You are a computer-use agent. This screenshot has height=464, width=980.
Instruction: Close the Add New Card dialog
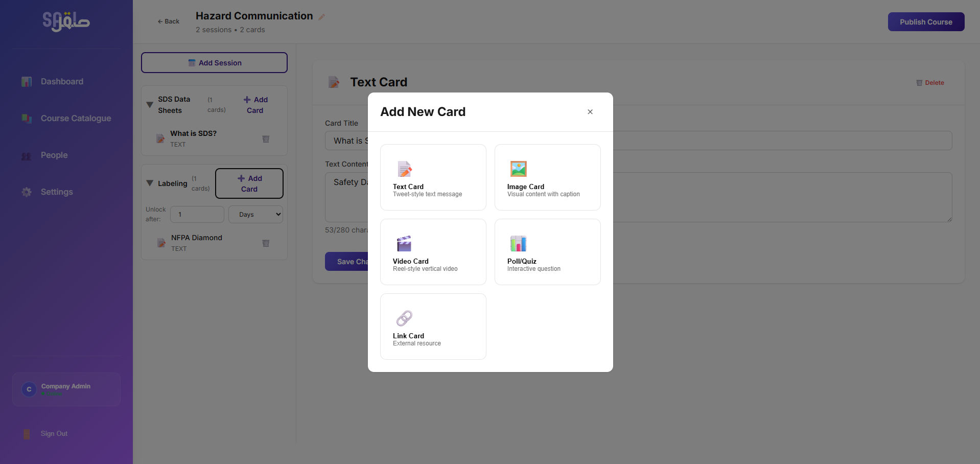pos(590,112)
